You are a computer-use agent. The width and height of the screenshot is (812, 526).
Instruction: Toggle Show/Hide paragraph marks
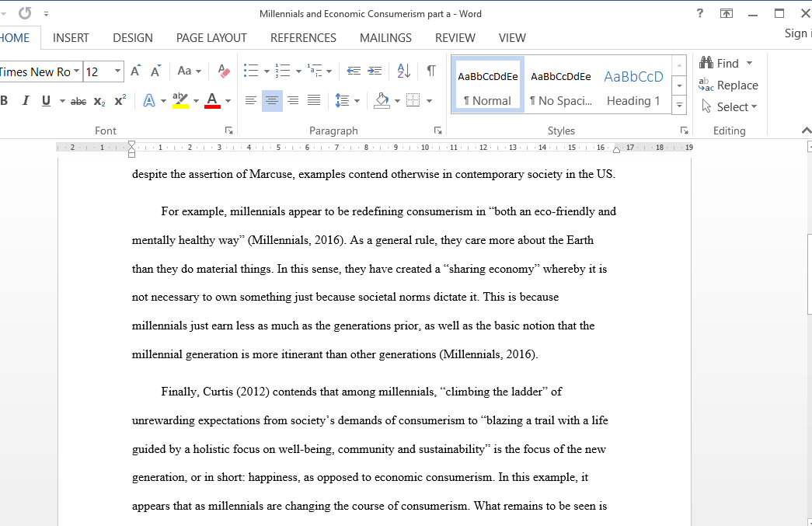pos(430,71)
